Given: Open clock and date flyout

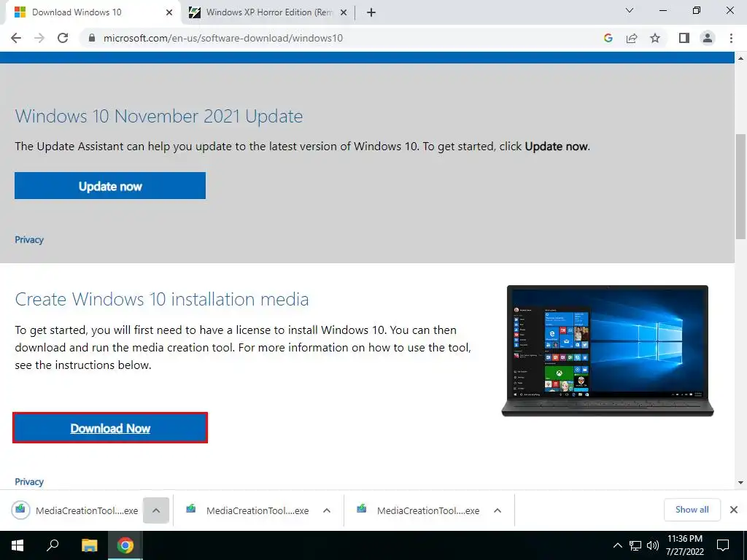Looking at the screenshot, I should tap(684, 545).
